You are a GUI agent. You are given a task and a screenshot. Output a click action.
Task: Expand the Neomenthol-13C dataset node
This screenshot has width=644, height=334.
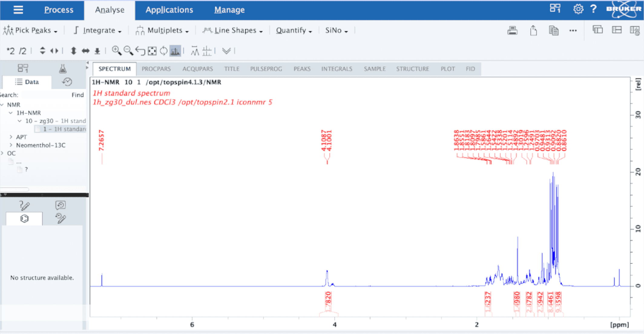[x=11, y=145]
